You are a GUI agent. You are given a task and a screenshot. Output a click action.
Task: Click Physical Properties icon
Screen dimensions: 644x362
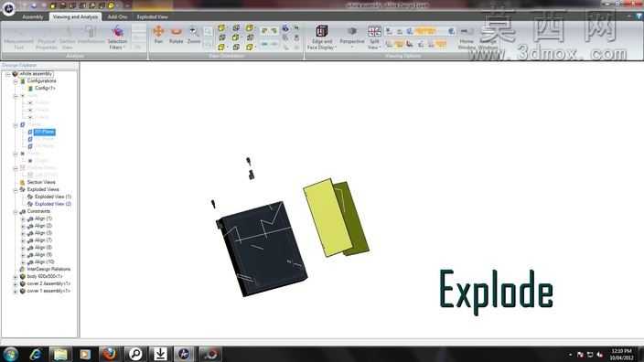click(x=47, y=37)
